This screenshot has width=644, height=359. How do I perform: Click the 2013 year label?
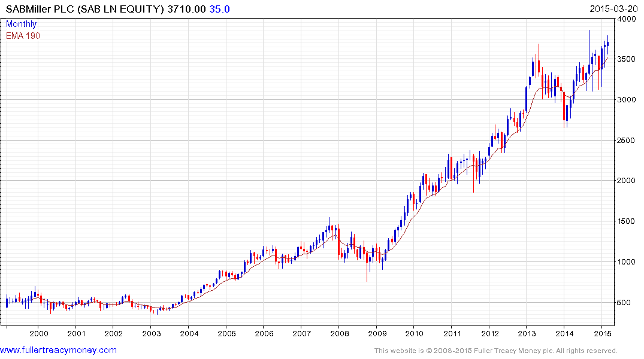[527, 333]
